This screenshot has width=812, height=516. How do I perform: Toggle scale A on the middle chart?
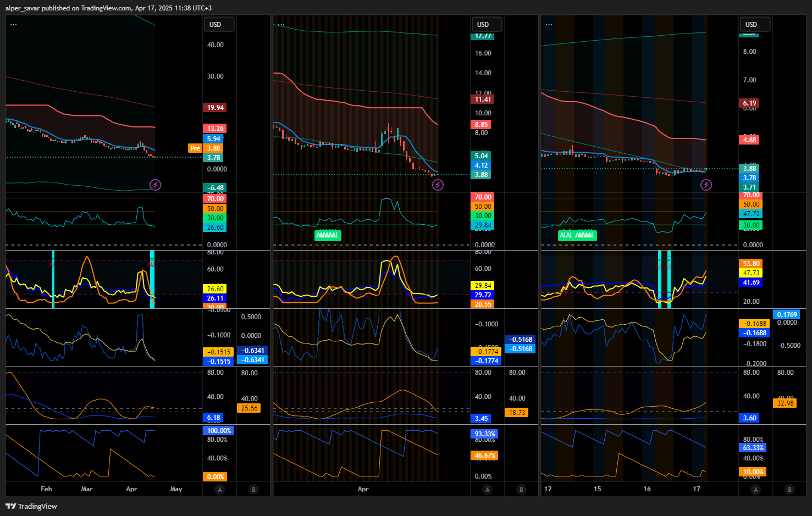point(487,489)
